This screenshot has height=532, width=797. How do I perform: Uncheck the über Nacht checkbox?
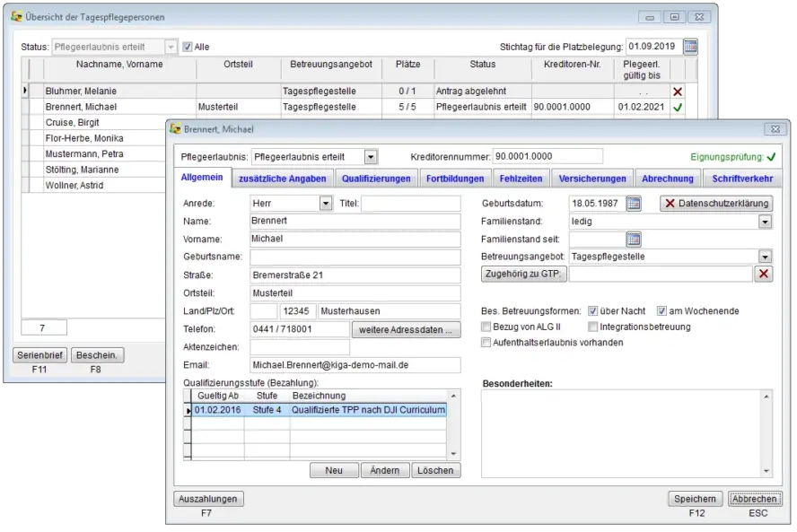pos(591,311)
